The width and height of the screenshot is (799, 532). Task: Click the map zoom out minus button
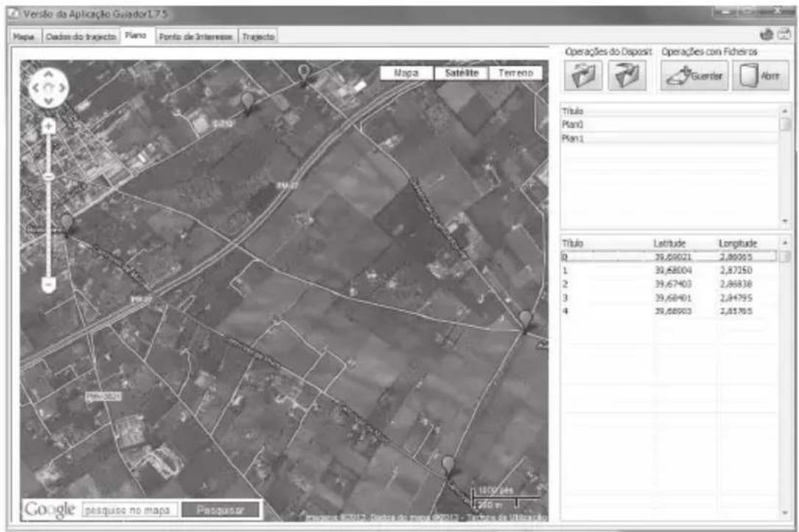tap(49, 284)
